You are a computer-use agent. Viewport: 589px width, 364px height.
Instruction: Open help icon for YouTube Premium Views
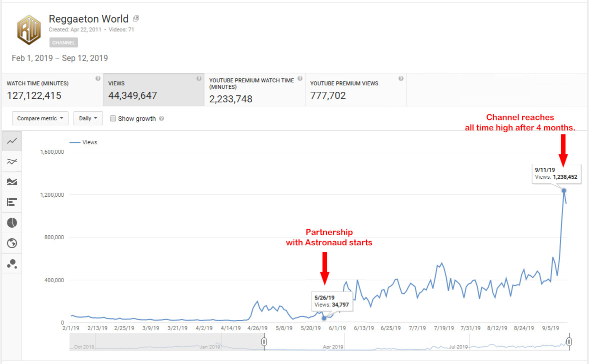tap(401, 78)
